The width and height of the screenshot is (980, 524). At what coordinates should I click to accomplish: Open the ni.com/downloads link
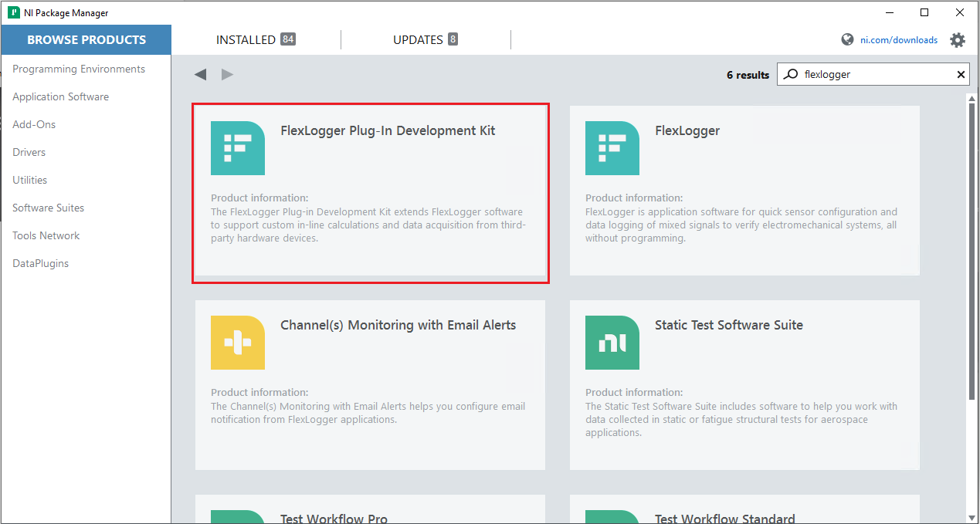(899, 40)
